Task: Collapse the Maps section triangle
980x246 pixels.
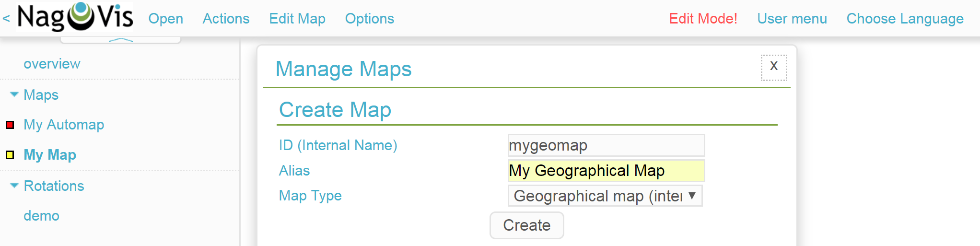Action: tap(14, 94)
